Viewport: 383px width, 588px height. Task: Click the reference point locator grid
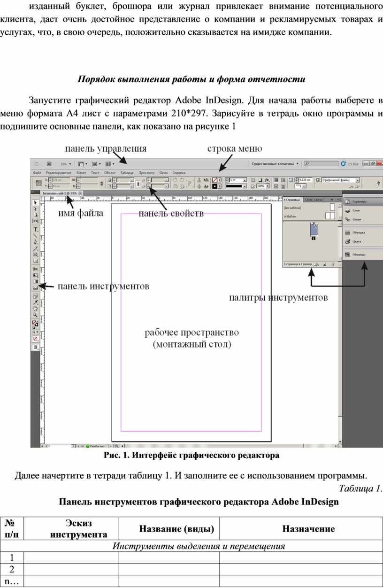click(38, 183)
